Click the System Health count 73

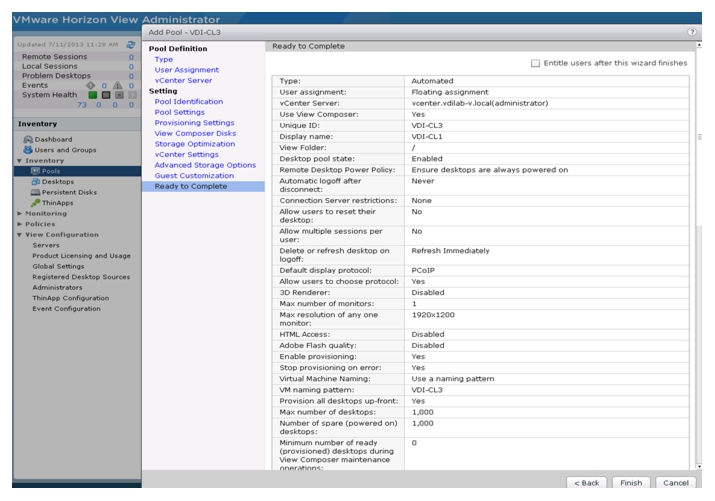[82, 105]
